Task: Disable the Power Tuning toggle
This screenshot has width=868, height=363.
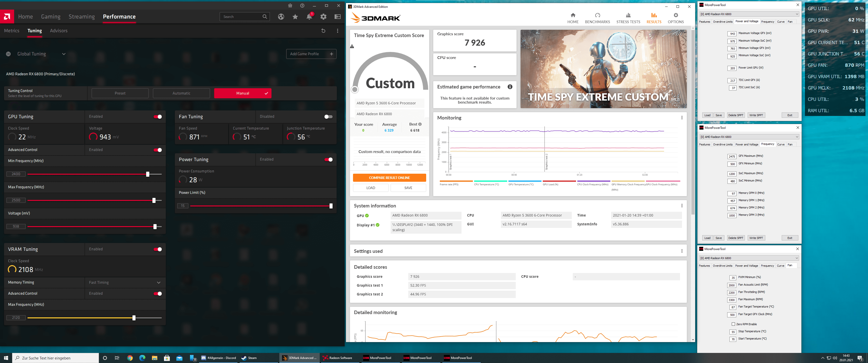Action: (x=329, y=160)
